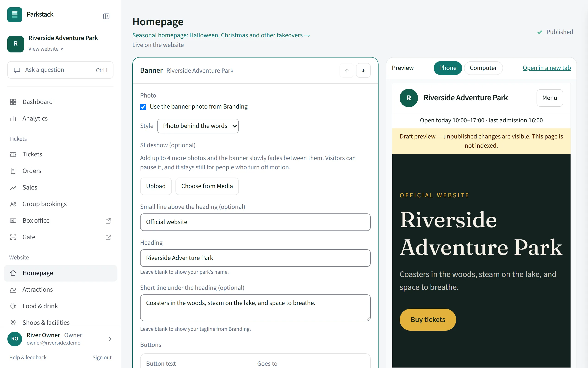This screenshot has width=588, height=368.
Task: Click the Menu button in preview
Action: [x=550, y=98]
